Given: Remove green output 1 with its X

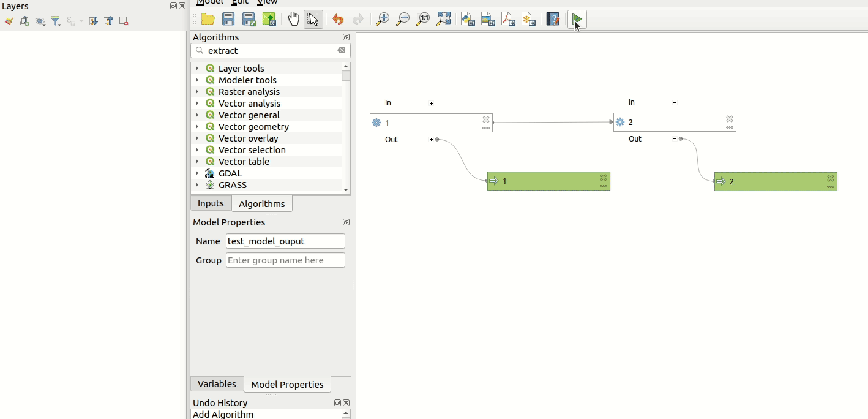Looking at the screenshot, I should point(604,178).
